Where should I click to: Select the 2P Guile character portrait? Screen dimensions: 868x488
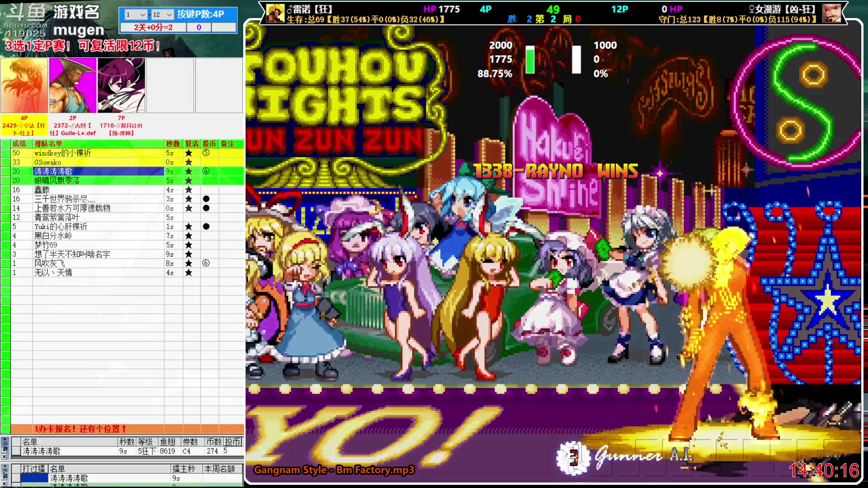point(73,85)
